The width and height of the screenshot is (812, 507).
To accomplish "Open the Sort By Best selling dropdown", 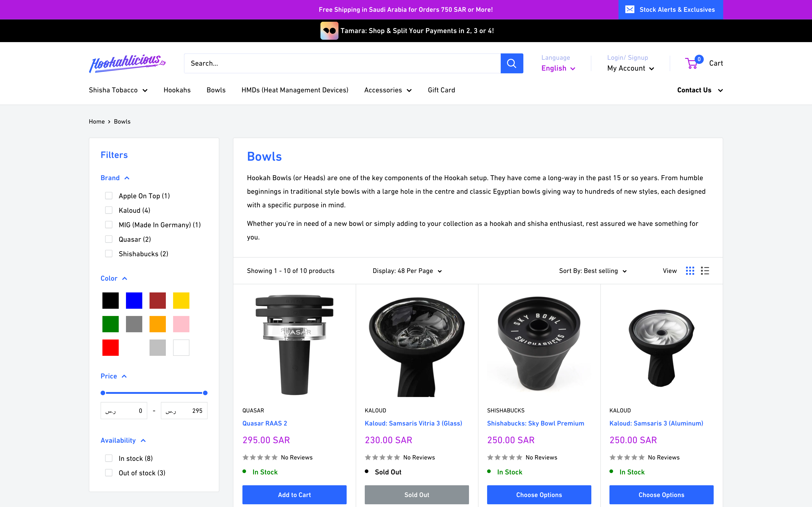I will (592, 271).
